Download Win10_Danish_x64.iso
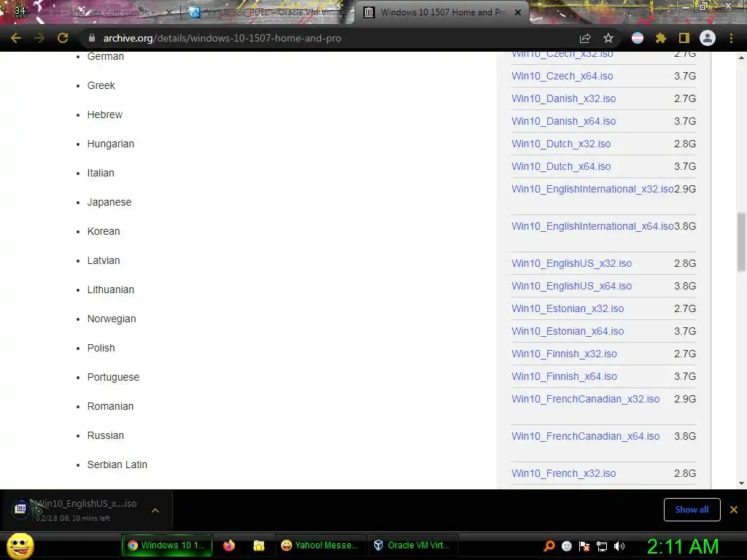The image size is (747, 560). tap(564, 122)
